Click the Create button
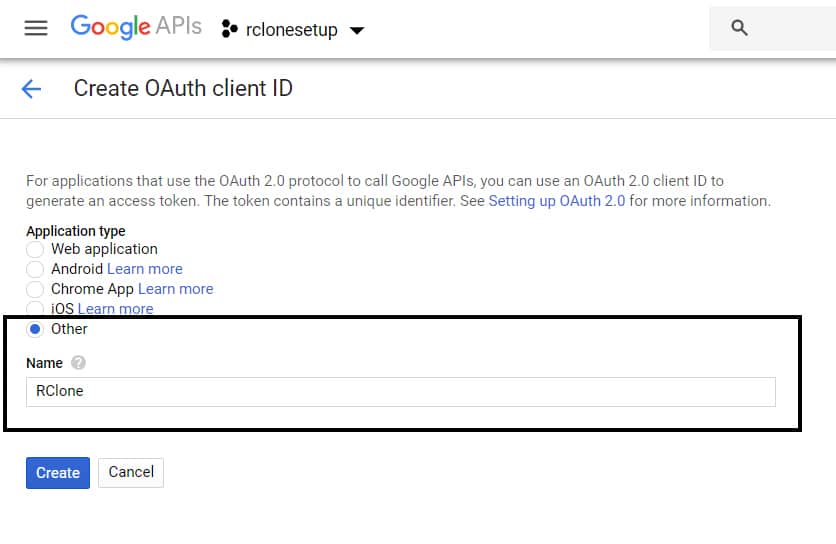Image resolution: width=836 pixels, height=544 pixels. click(x=58, y=473)
